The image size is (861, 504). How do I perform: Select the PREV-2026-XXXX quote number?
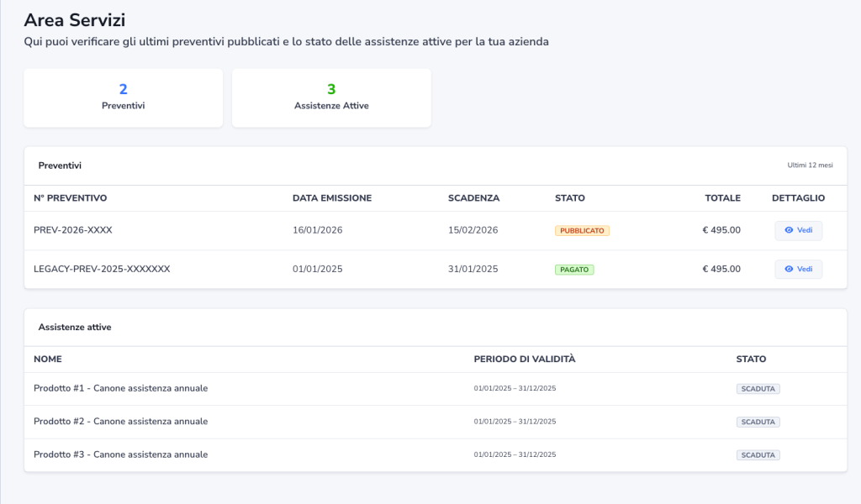coord(72,230)
